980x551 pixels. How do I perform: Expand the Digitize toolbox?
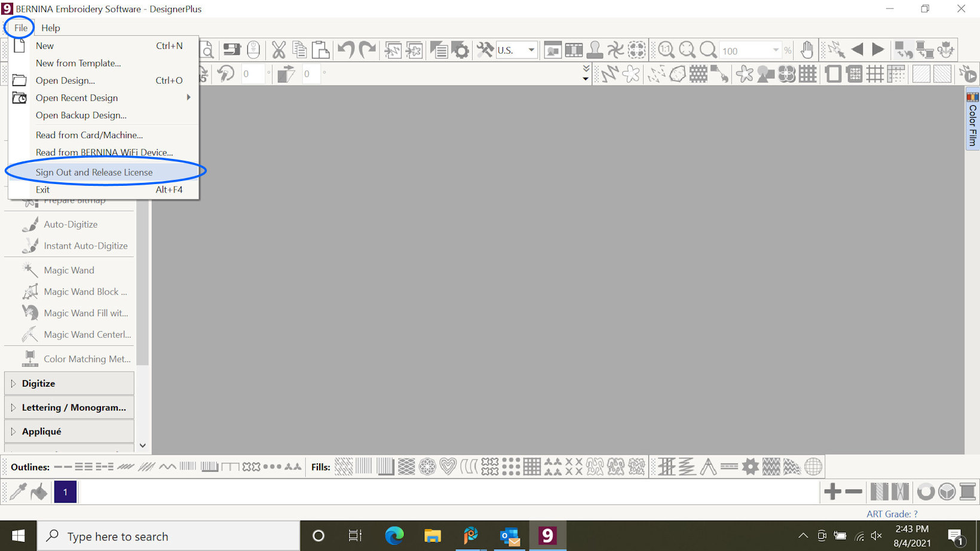69,383
